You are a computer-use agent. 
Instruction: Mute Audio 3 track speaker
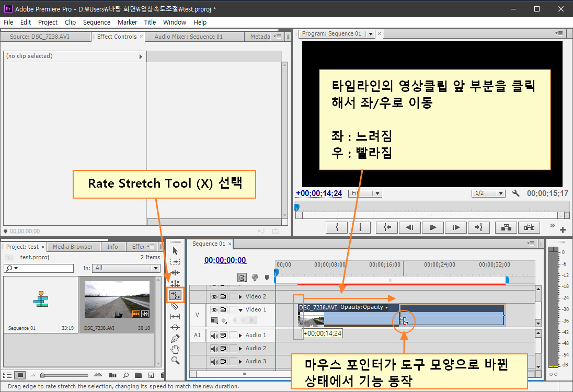click(214, 362)
